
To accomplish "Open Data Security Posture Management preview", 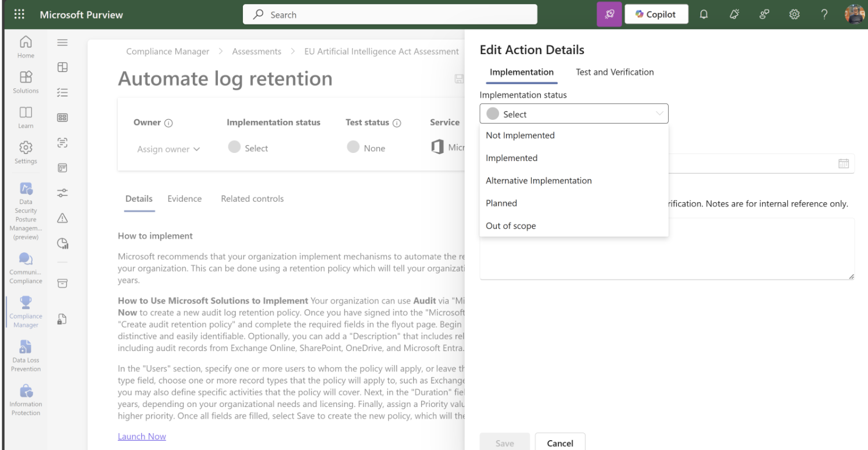I will (25, 210).
